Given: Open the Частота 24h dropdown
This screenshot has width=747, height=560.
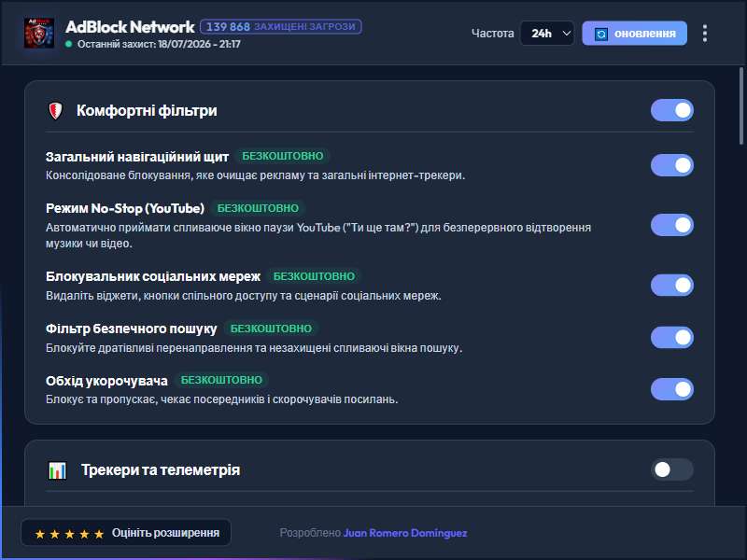Looking at the screenshot, I should (547, 34).
